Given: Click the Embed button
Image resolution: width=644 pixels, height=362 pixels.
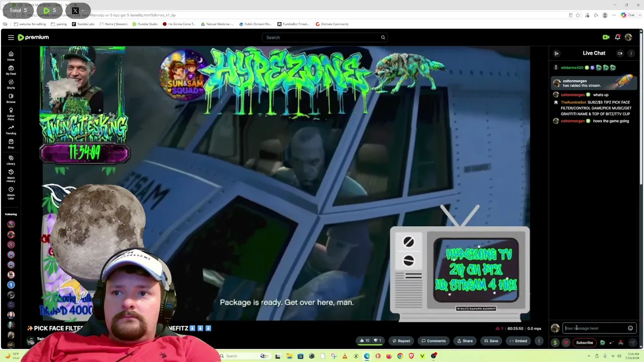Looking at the screenshot, I should 518,341.
